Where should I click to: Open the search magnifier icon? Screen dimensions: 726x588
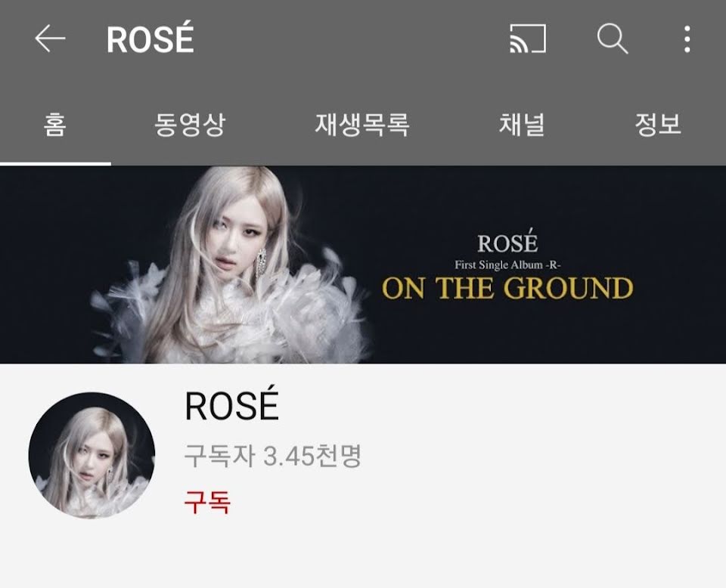click(612, 39)
